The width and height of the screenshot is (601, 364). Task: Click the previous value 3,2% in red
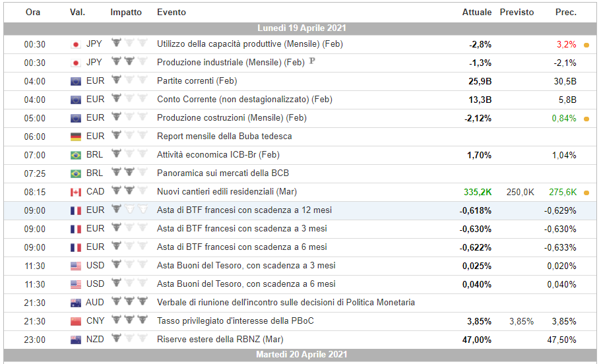pos(567,44)
